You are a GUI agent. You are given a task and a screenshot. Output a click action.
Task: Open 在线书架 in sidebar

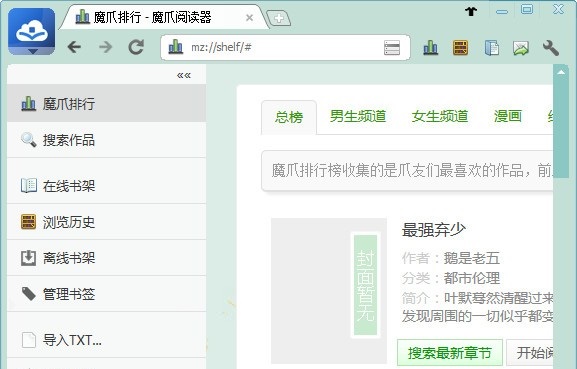(x=106, y=185)
